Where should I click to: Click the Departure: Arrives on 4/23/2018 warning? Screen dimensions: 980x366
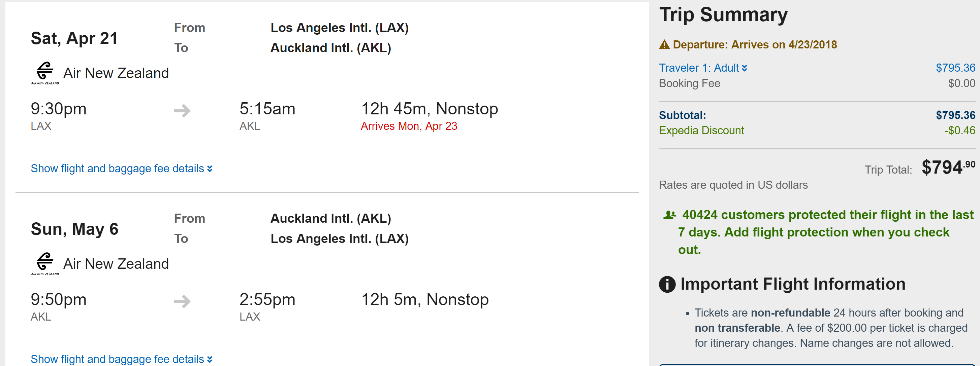tap(754, 45)
